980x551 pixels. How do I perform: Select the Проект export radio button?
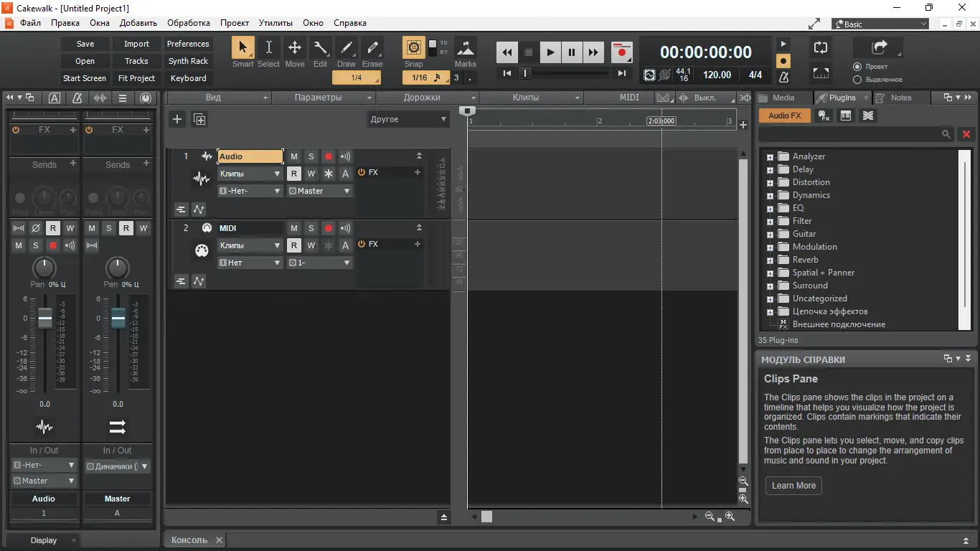point(857,67)
